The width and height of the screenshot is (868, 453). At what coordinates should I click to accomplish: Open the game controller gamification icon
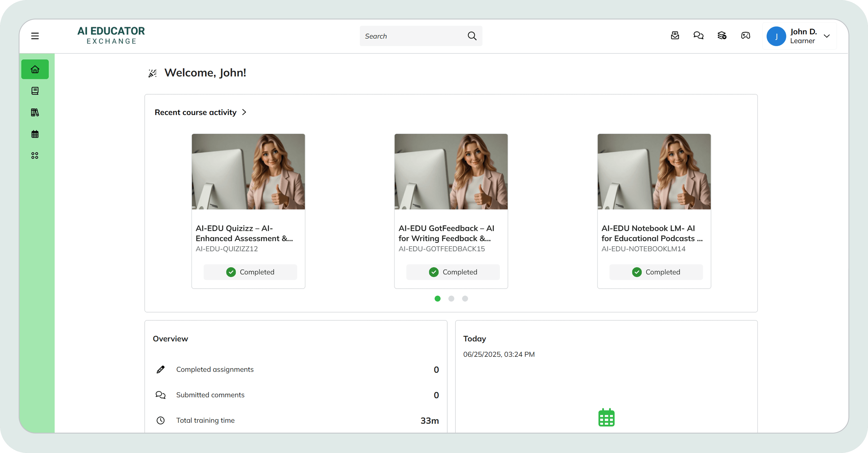(x=746, y=35)
